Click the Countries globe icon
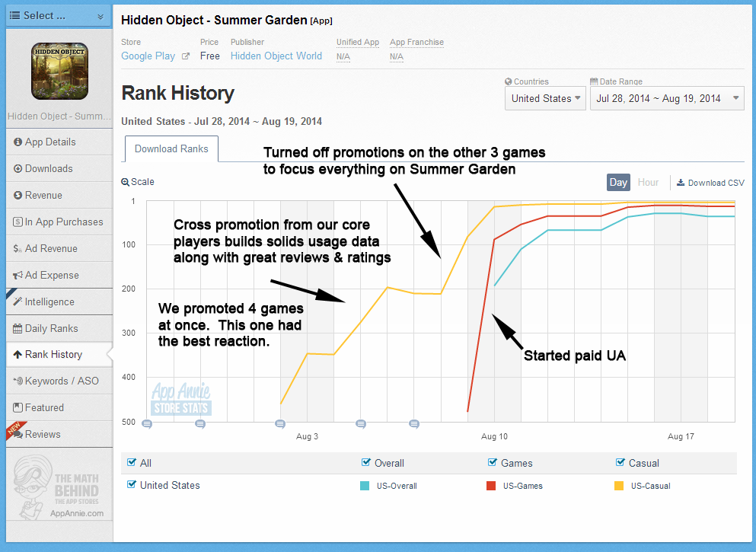 point(508,81)
